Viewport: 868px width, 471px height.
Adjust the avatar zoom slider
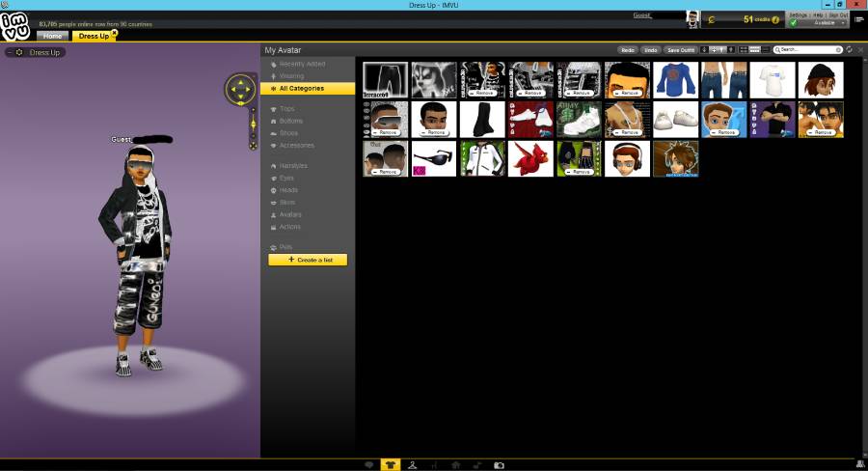point(253,125)
